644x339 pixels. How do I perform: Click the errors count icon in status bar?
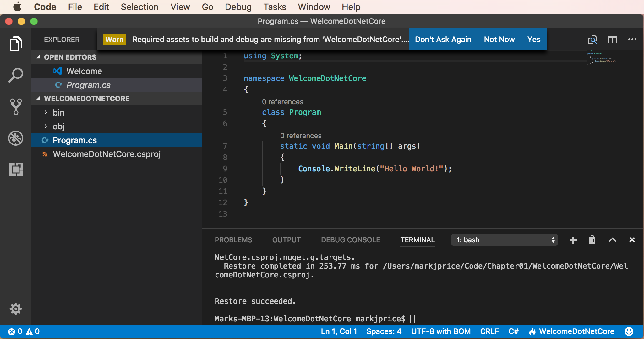point(15,331)
